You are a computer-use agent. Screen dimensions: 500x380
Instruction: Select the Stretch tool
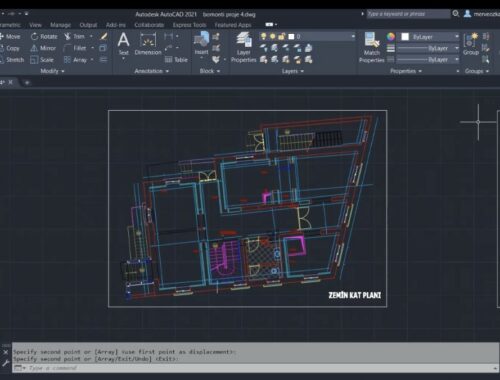coord(12,60)
